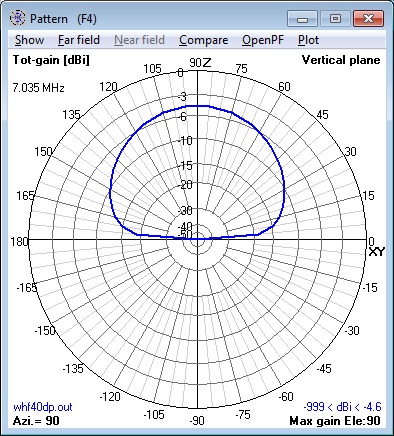Click the '180' angle label
This screenshot has height=436, width=394.
pyautogui.click(x=19, y=241)
